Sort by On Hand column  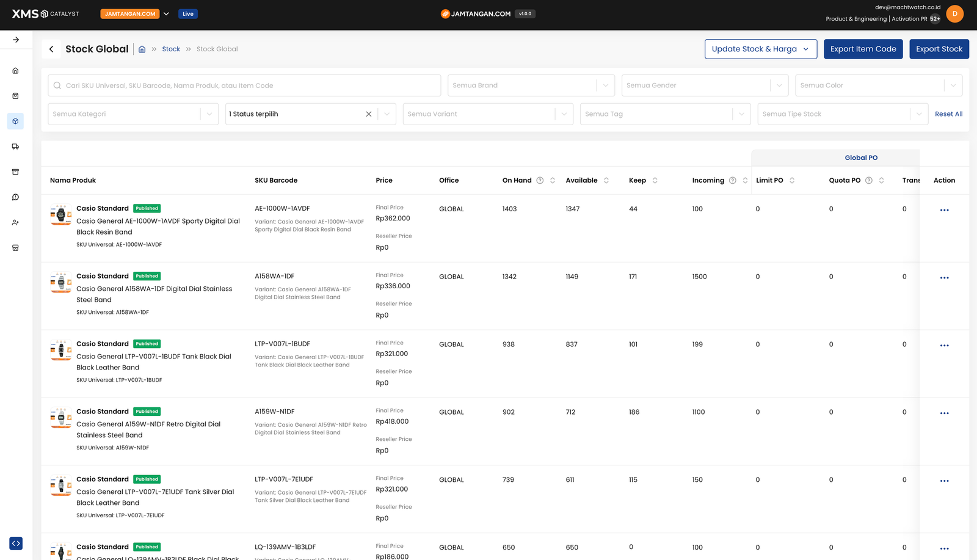553,180
